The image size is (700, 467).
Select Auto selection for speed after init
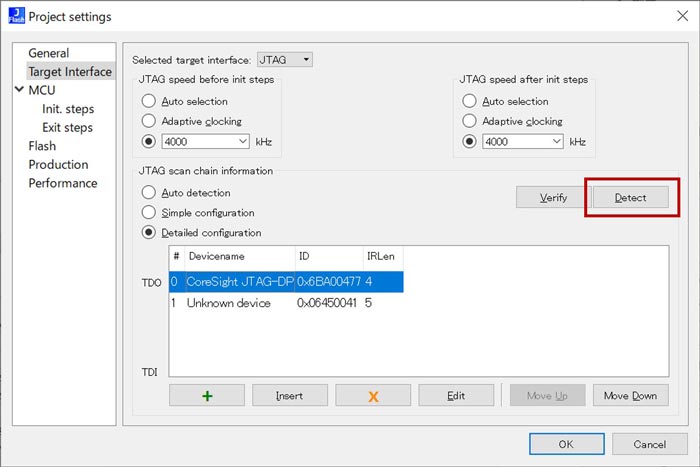click(x=469, y=101)
